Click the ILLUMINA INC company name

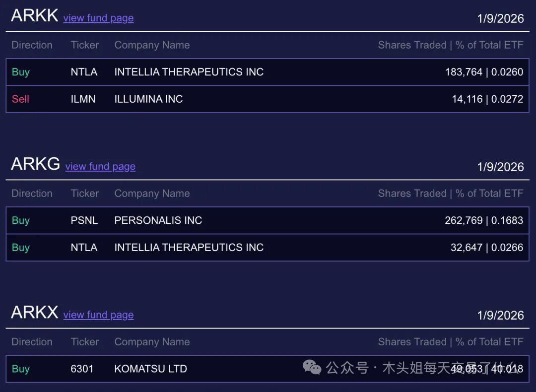[148, 99]
